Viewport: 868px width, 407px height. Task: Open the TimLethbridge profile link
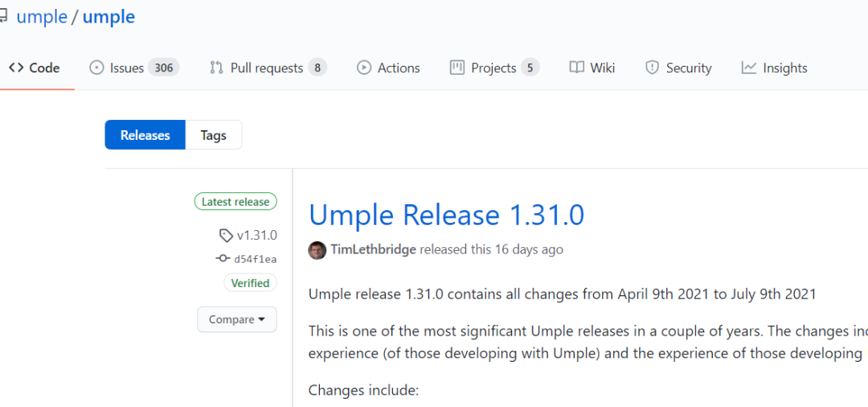(x=374, y=249)
